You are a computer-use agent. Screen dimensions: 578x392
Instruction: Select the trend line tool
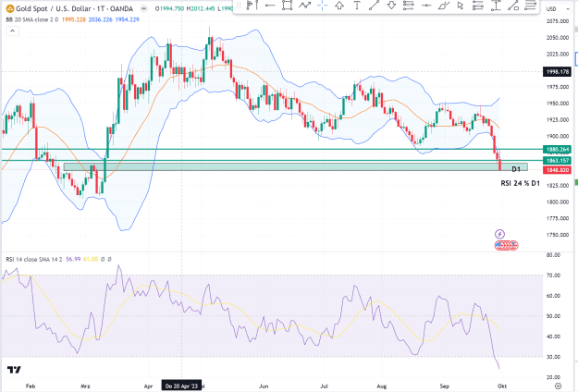click(374, 6)
